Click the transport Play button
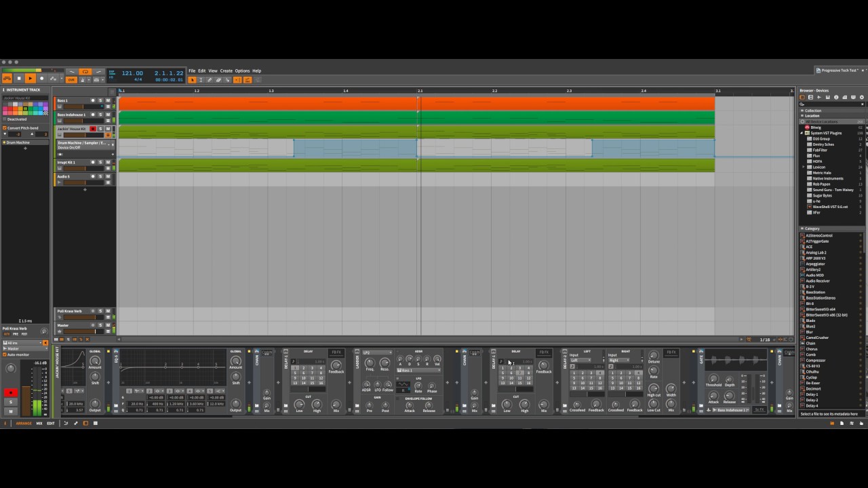Screen dimensions: 868x488 [30, 79]
